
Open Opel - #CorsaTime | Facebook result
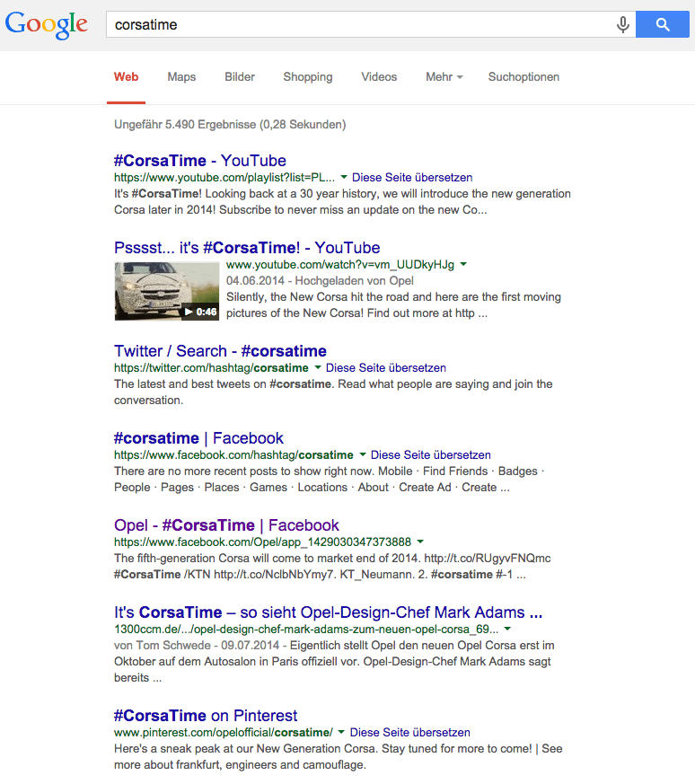(x=226, y=525)
